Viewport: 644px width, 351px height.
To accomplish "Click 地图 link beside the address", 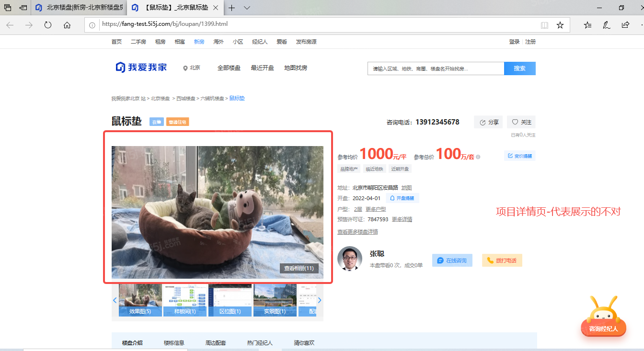I will pyautogui.click(x=406, y=187).
